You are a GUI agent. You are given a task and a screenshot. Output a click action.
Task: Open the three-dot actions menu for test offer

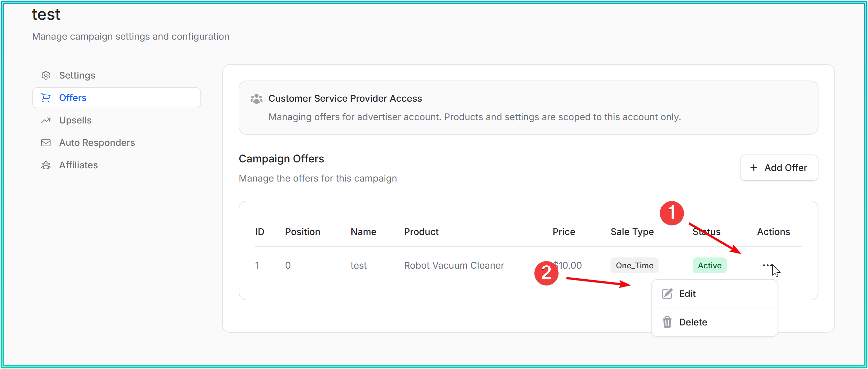click(x=767, y=265)
